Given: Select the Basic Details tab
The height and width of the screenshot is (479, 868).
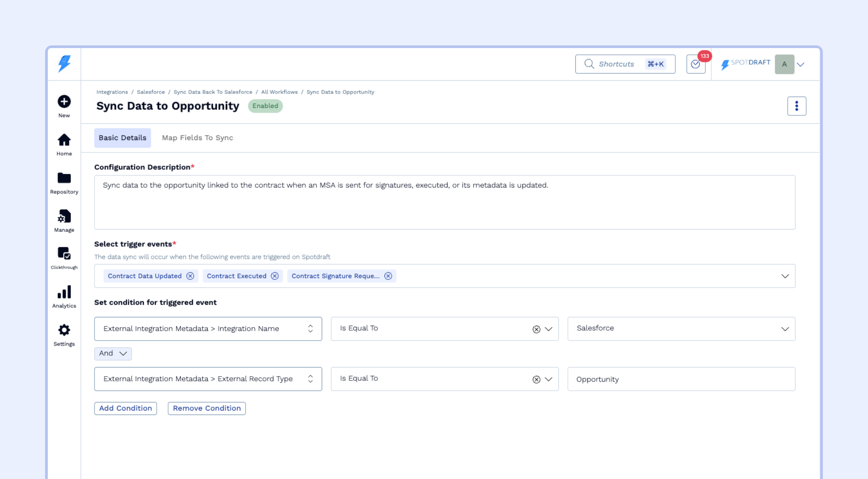Looking at the screenshot, I should [x=122, y=138].
